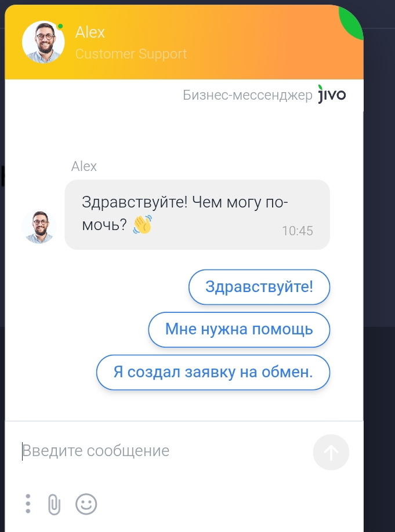The height and width of the screenshot is (532, 395).
Task: Click the 10:45 message timestamp
Action: [298, 231]
